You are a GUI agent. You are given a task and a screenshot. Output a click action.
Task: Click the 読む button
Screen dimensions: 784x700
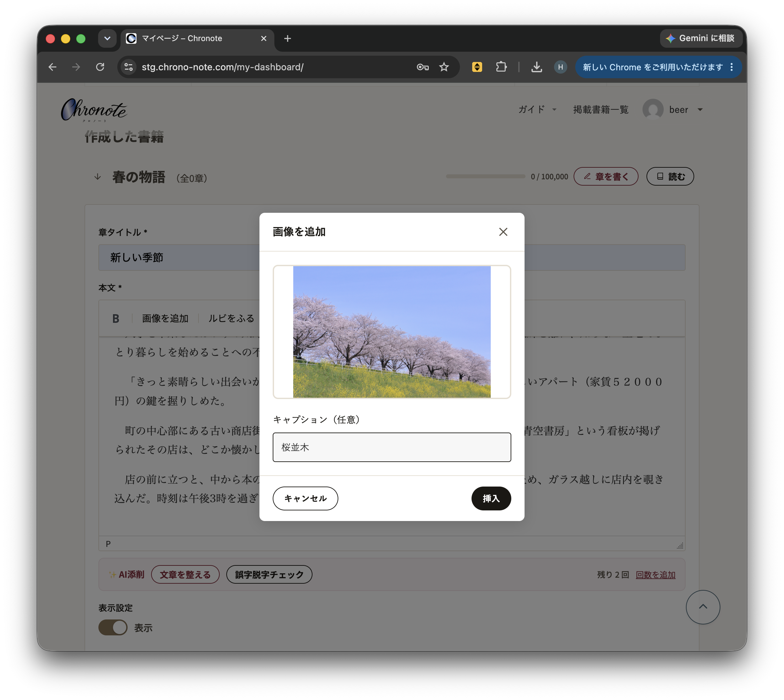pyautogui.click(x=670, y=176)
